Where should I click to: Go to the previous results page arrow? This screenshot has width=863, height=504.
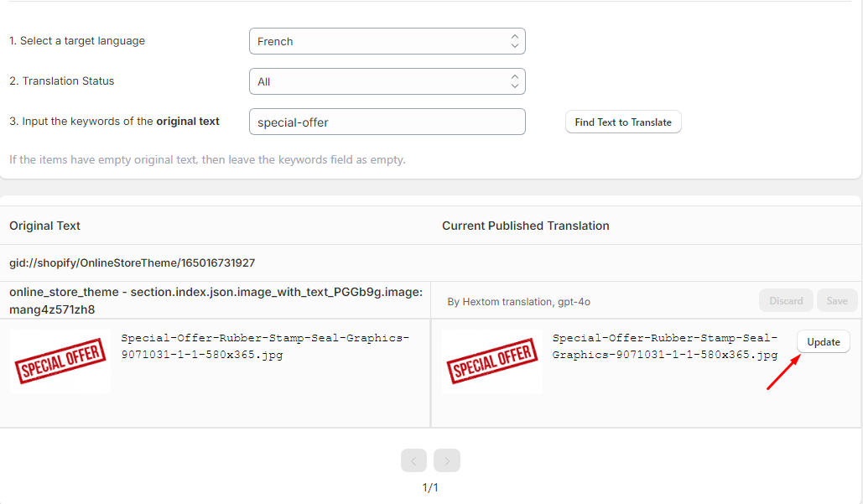tap(414, 460)
